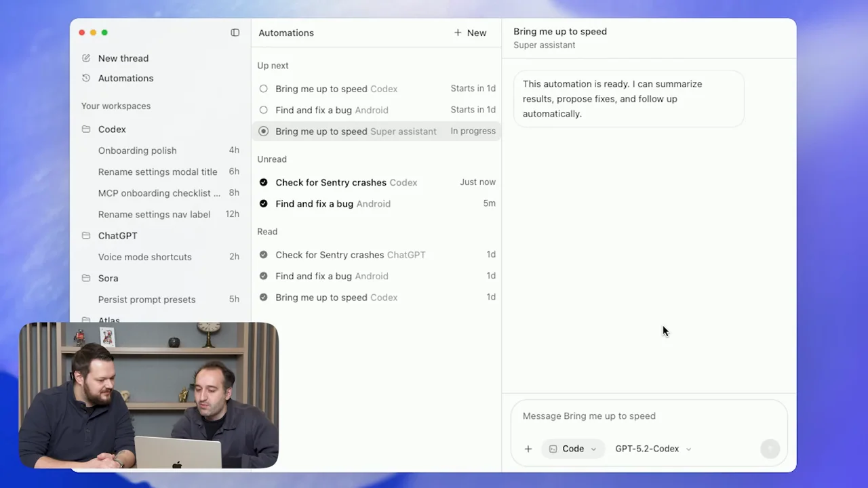Viewport: 868px width, 488px height.
Task: Click the Bring me up to speed header title
Action: [x=560, y=31]
